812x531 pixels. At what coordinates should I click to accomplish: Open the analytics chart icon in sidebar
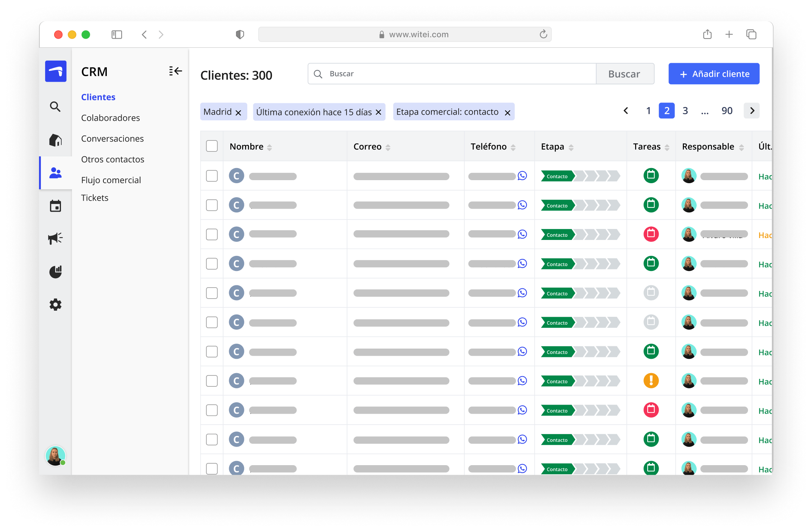point(55,271)
